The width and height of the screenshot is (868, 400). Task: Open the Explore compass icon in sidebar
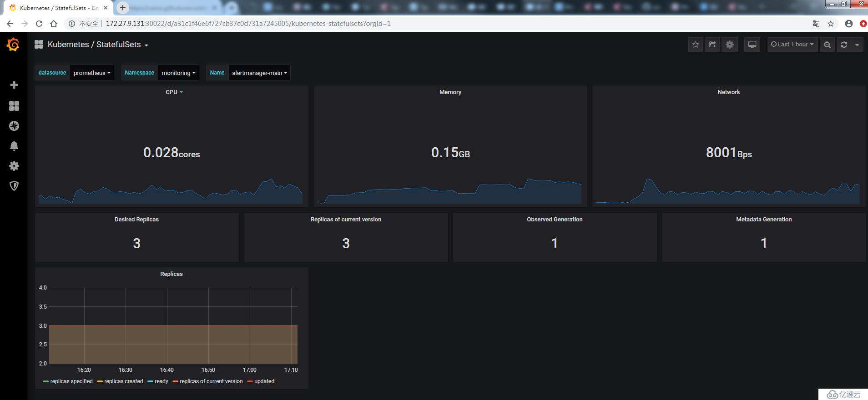pos(14,126)
